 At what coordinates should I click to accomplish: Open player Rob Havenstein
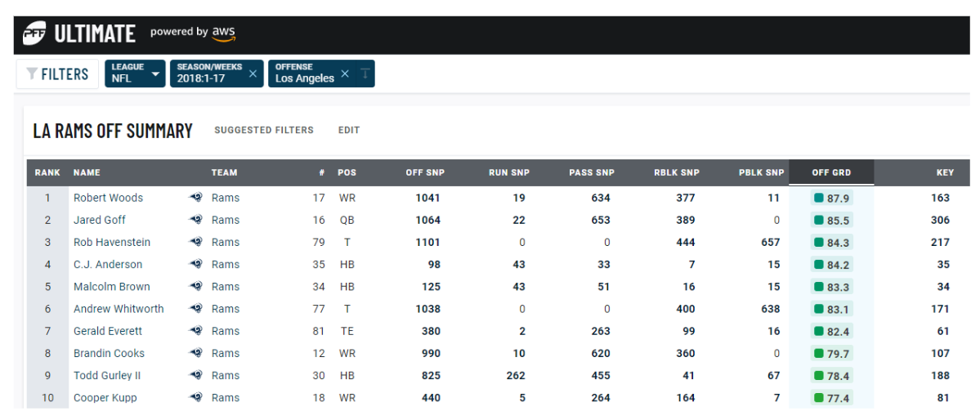112,242
